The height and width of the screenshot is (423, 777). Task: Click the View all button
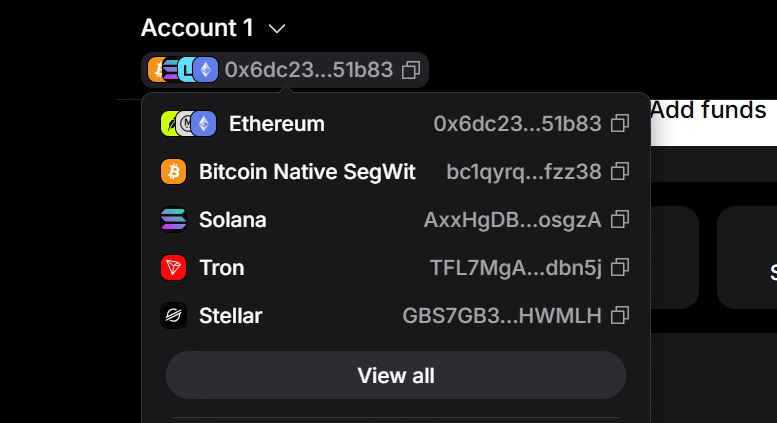(396, 375)
